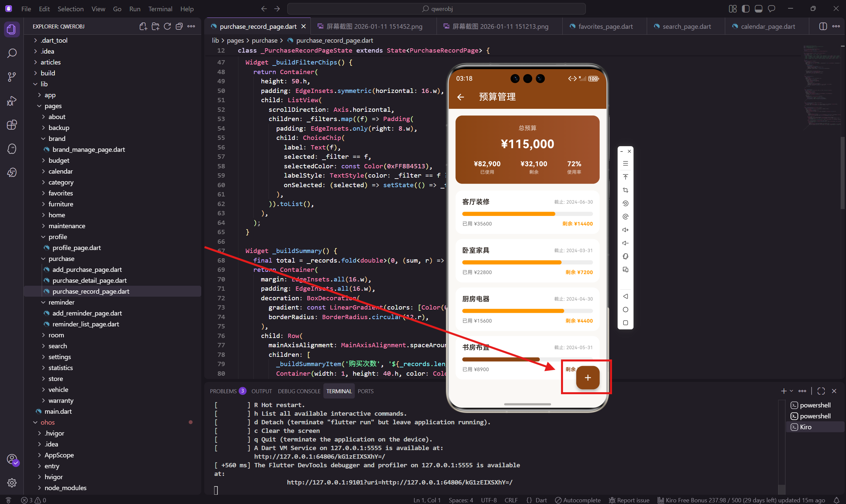Click emulator recent apps square button
The height and width of the screenshot is (504, 846).
[626, 323]
